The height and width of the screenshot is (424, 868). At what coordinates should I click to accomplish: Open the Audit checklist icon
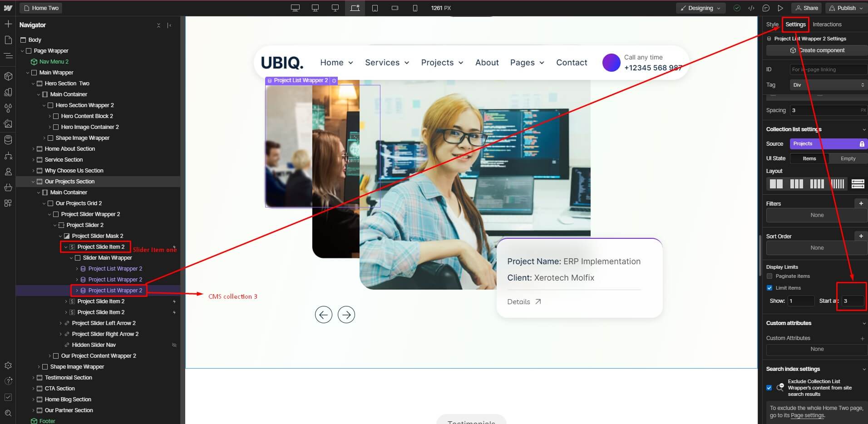[x=8, y=397]
